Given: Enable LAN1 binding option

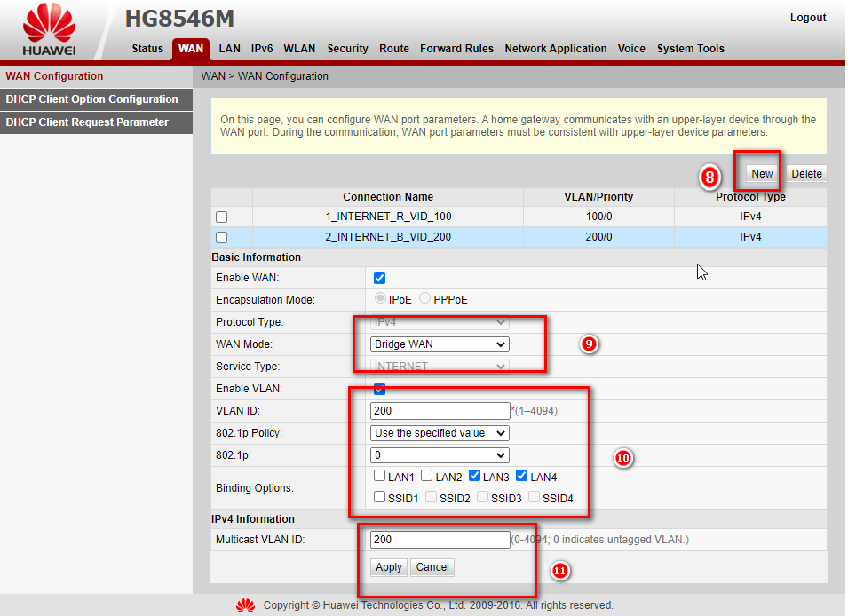Looking at the screenshot, I should (380, 477).
